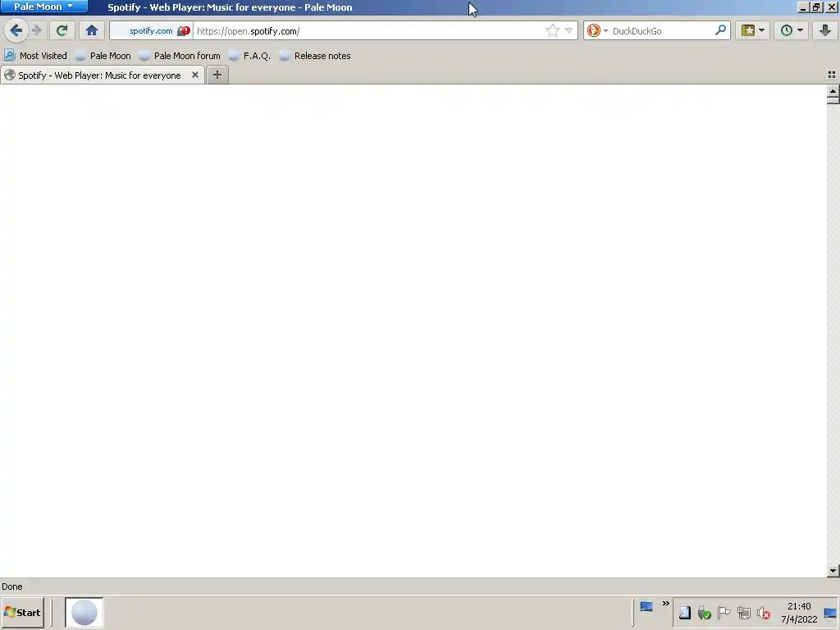The image size is (840, 630).
Task: Expand the taskbar toolbar chevron
Action: pyautogui.click(x=666, y=604)
